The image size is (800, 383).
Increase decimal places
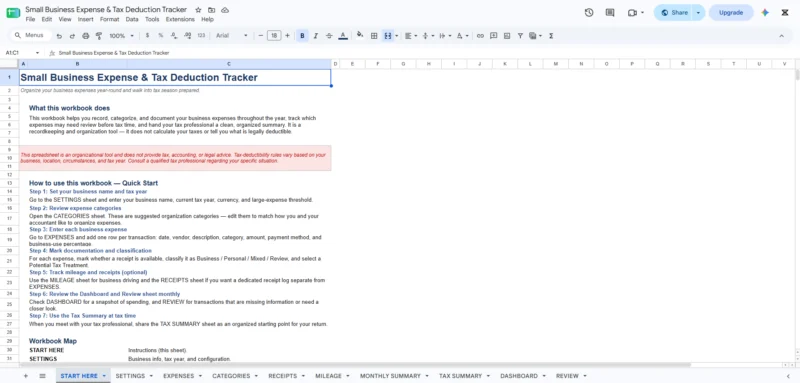(x=187, y=36)
